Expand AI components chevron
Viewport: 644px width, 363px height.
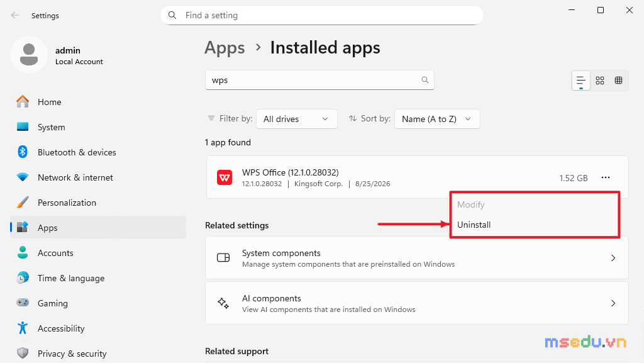[x=613, y=303]
